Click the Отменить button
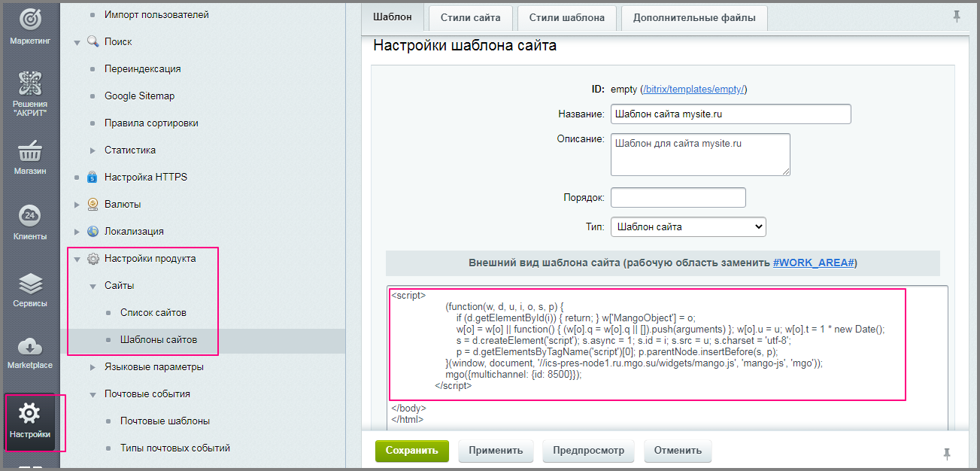 (x=678, y=451)
